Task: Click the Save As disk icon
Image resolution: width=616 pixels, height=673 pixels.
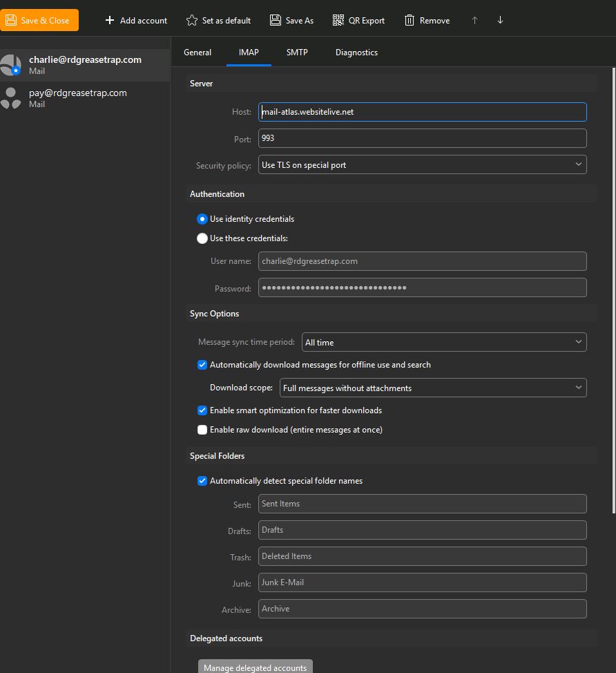Action: (x=276, y=20)
